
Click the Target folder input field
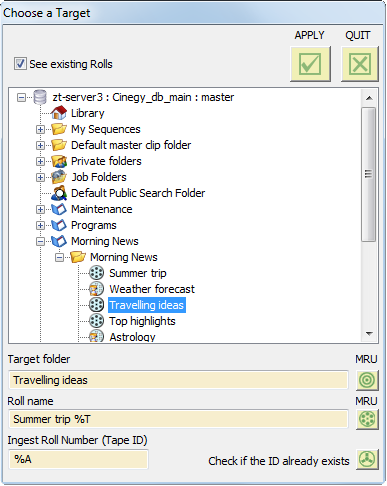click(x=178, y=380)
